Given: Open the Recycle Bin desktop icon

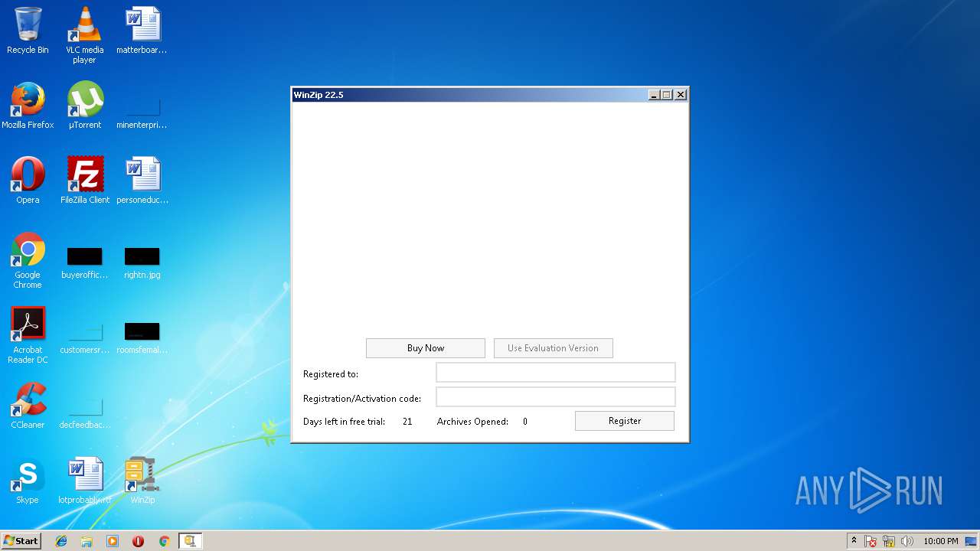Looking at the screenshot, I should point(28,31).
